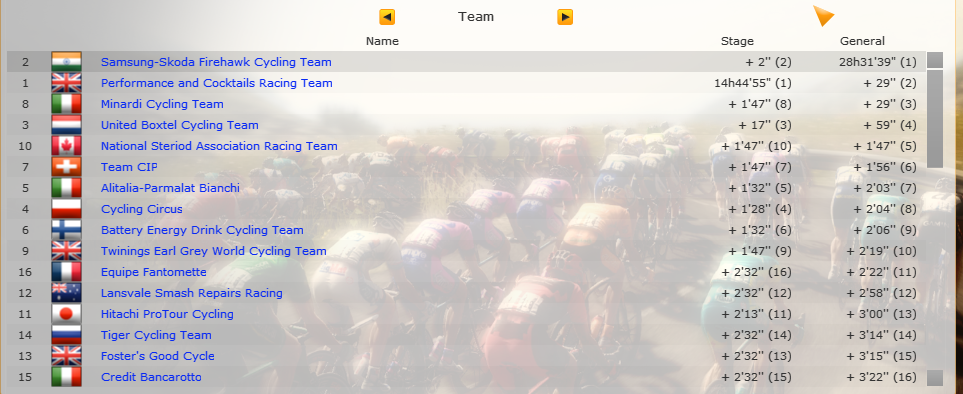Click the Canada flag icon
Viewport: 963px width, 394px height.
click(x=66, y=146)
